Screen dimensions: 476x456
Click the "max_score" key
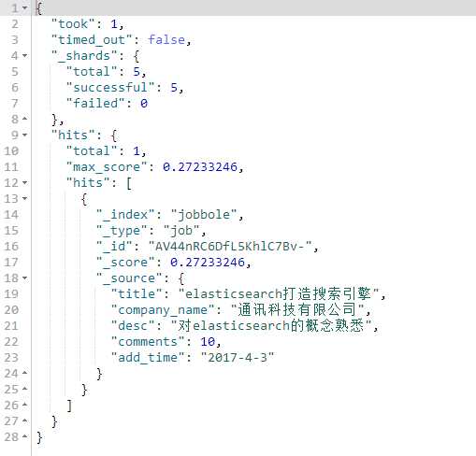[107, 167]
